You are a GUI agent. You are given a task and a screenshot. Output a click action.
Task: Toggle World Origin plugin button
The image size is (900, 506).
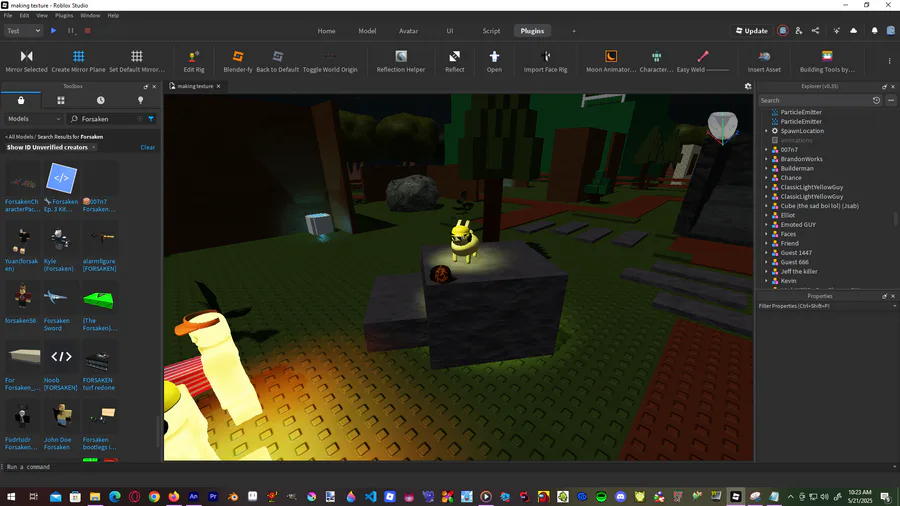coord(330,56)
